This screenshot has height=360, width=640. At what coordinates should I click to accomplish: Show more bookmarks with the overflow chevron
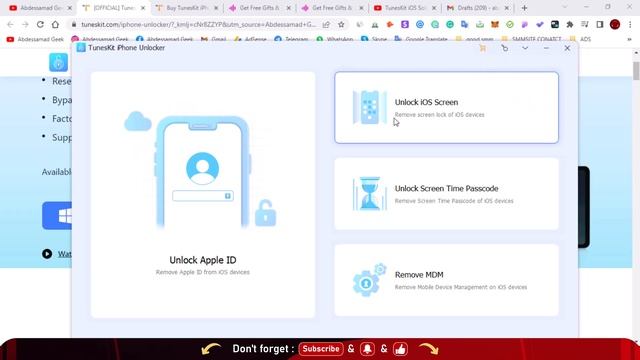[629, 39]
